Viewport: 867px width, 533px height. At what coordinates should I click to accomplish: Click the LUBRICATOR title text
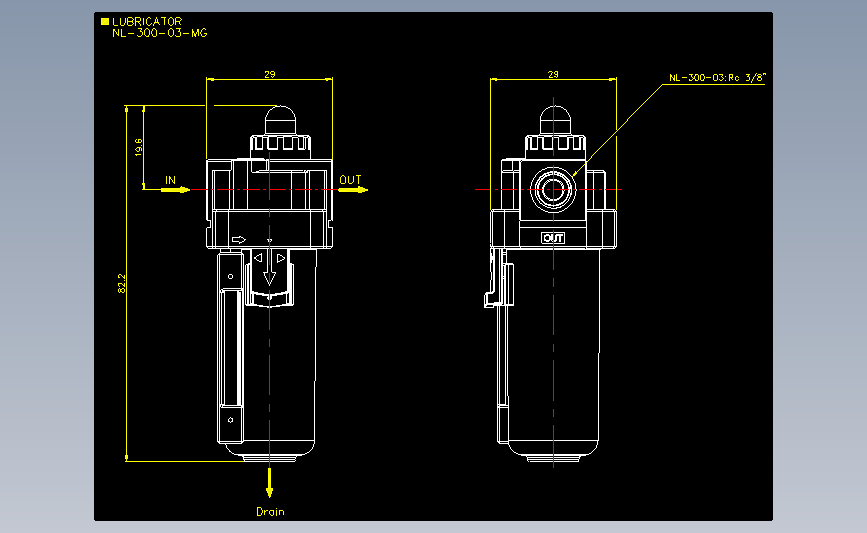pos(147,22)
